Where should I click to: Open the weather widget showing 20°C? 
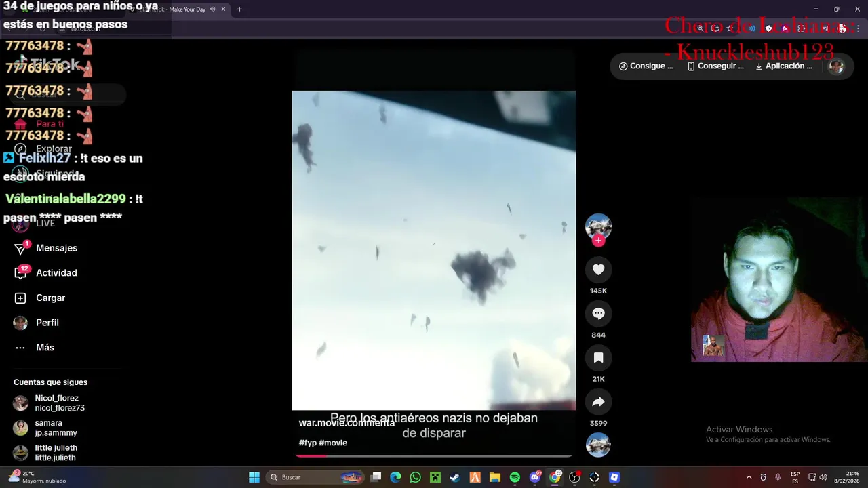click(38, 477)
